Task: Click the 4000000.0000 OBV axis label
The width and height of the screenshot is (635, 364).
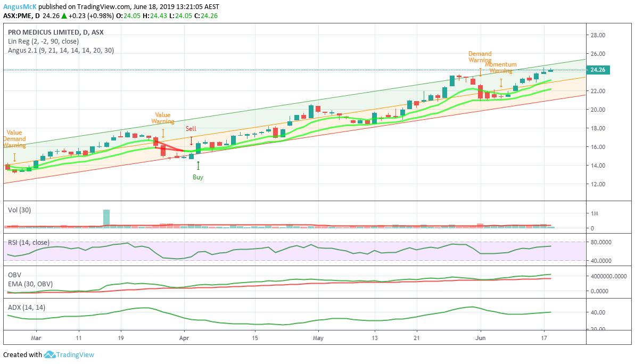Action: [x=609, y=276]
